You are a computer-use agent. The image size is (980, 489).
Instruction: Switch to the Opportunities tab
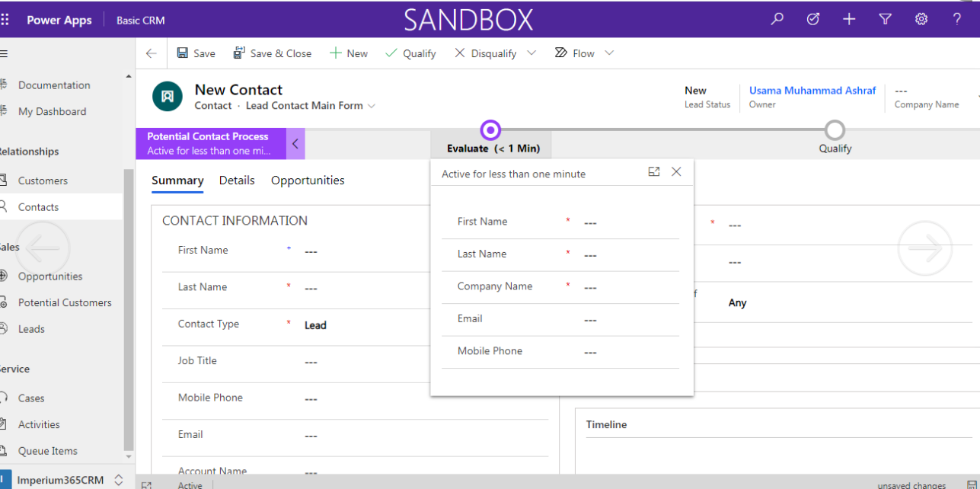pos(308,181)
